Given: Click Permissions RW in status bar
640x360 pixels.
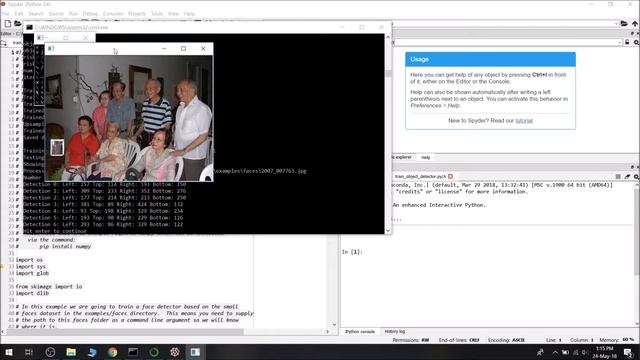Looking at the screenshot, I should 411,340.
